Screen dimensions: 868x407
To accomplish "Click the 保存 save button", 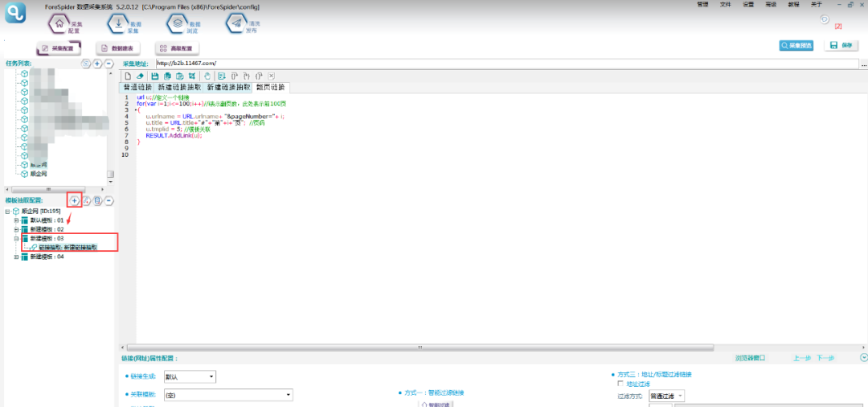I will coord(841,45).
